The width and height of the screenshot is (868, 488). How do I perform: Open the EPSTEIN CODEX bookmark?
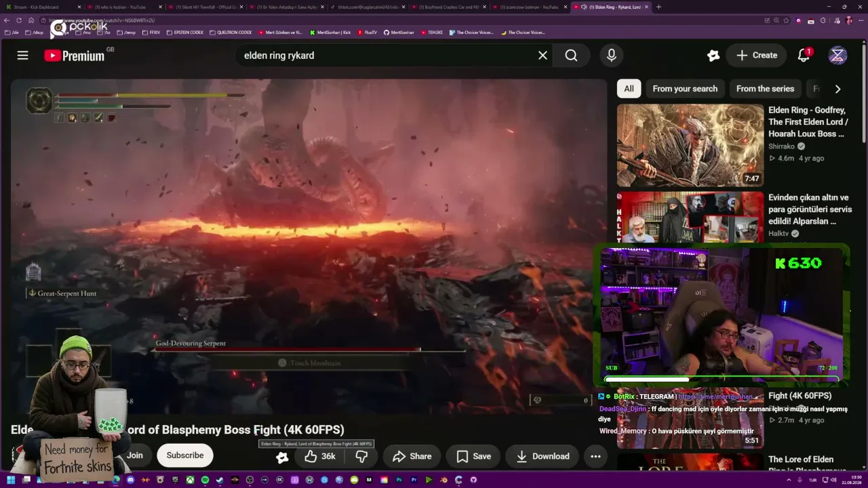184,33
